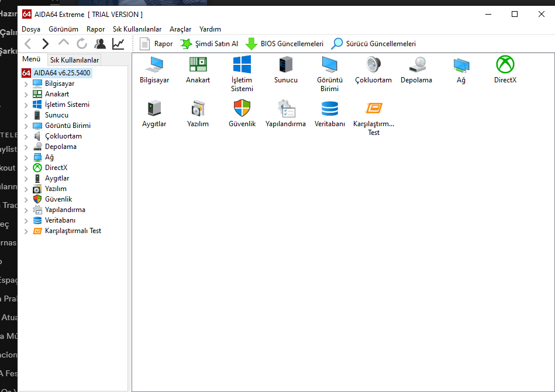
Task: Expand the DirectX tree node
Action: point(26,168)
